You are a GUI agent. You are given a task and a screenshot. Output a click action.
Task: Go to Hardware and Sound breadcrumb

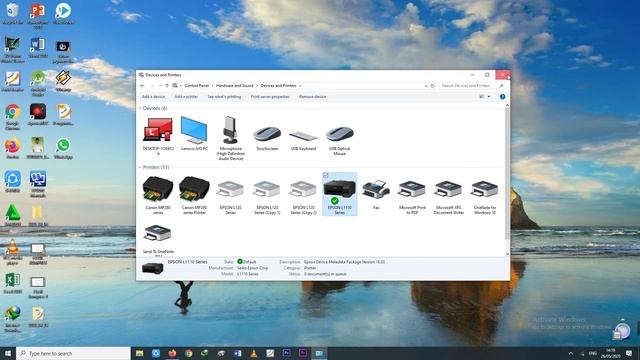(235, 86)
